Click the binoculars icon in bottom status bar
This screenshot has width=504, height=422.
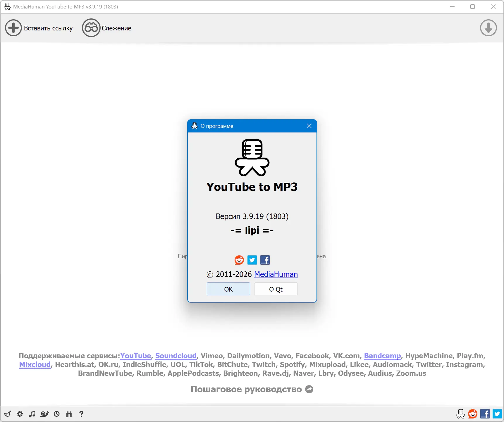69,414
